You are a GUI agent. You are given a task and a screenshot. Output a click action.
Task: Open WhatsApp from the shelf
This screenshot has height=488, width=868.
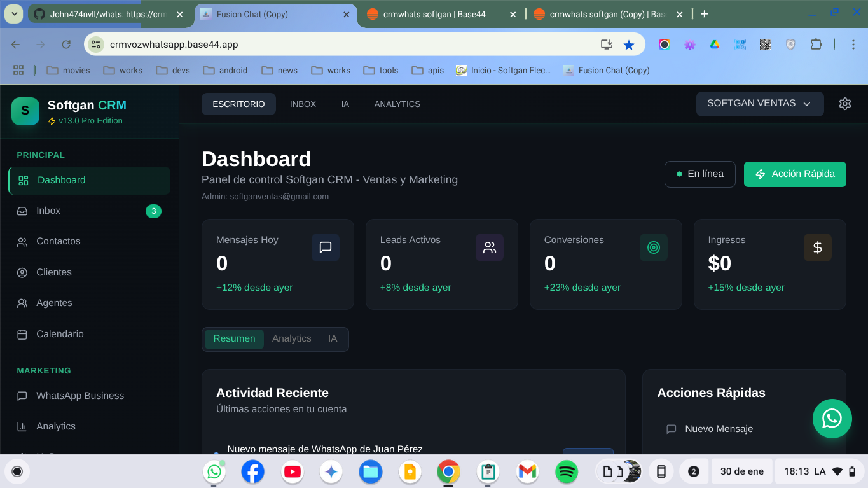pyautogui.click(x=214, y=471)
